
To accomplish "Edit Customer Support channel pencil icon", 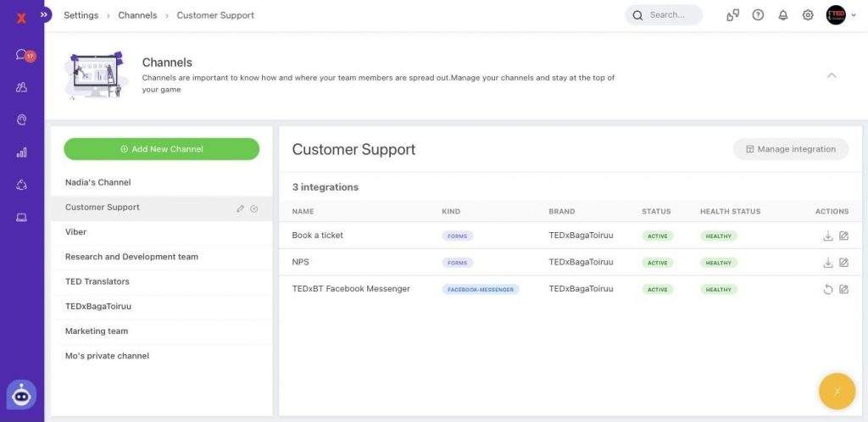I will tap(240, 208).
